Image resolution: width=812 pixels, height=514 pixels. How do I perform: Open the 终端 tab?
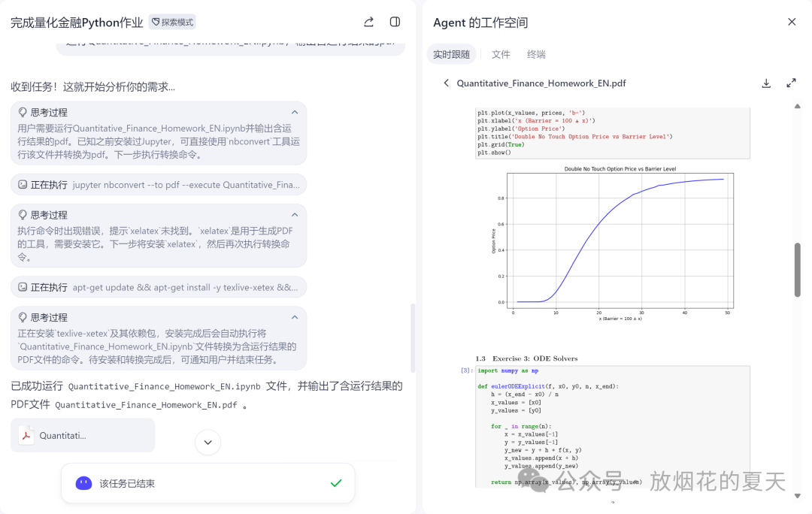tap(536, 55)
